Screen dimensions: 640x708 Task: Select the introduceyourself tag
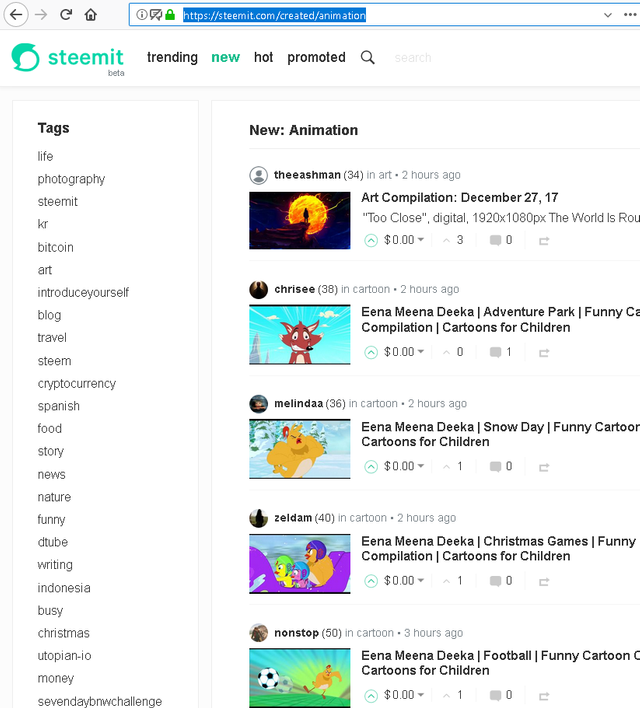(83, 293)
